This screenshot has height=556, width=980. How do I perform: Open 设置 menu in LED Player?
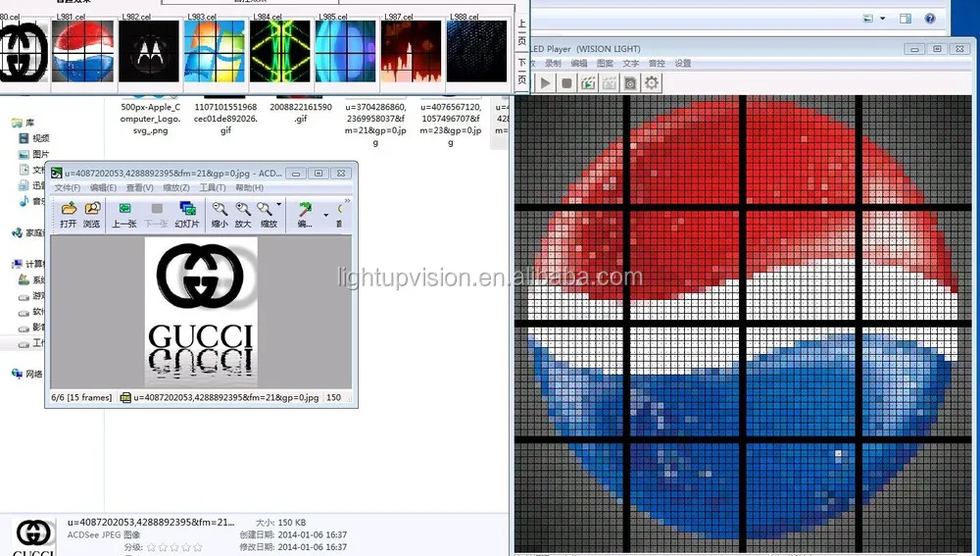pyautogui.click(x=683, y=63)
